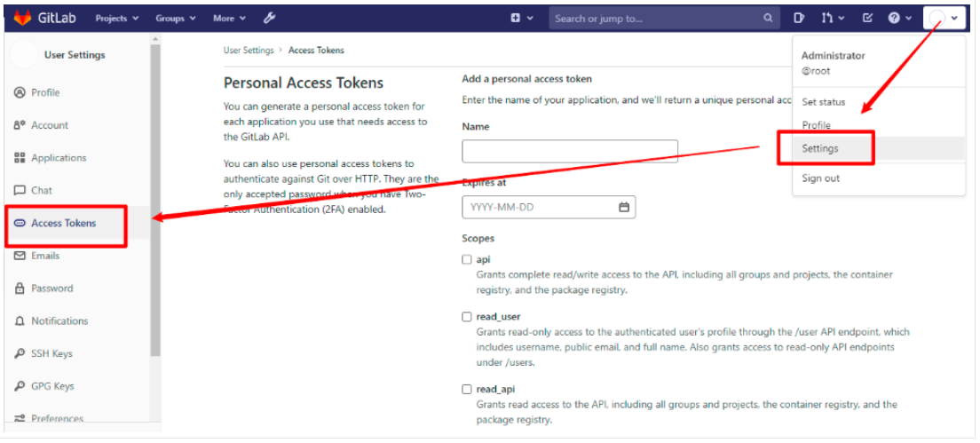Enable the api scope checkbox

point(467,260)
